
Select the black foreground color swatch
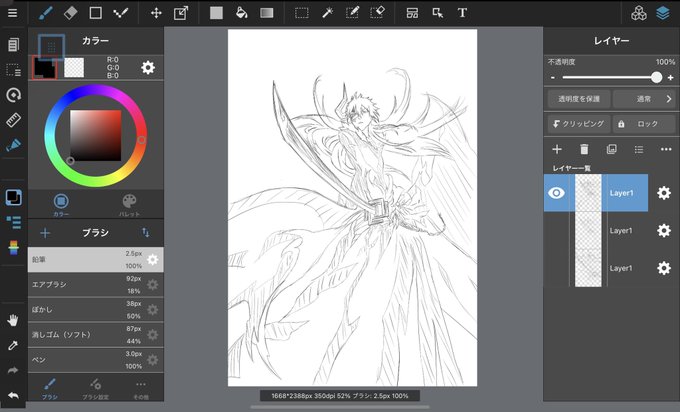(x=44, y=69)
